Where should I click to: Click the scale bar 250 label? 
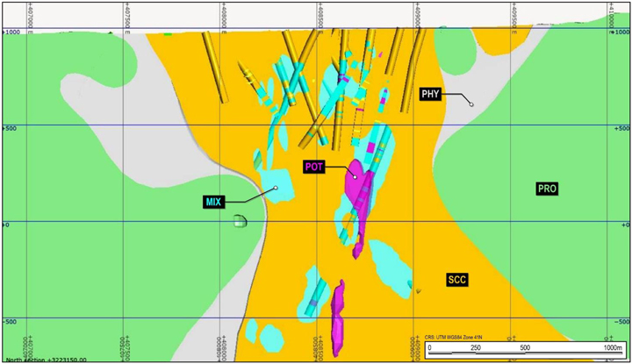tap(476, 347)
